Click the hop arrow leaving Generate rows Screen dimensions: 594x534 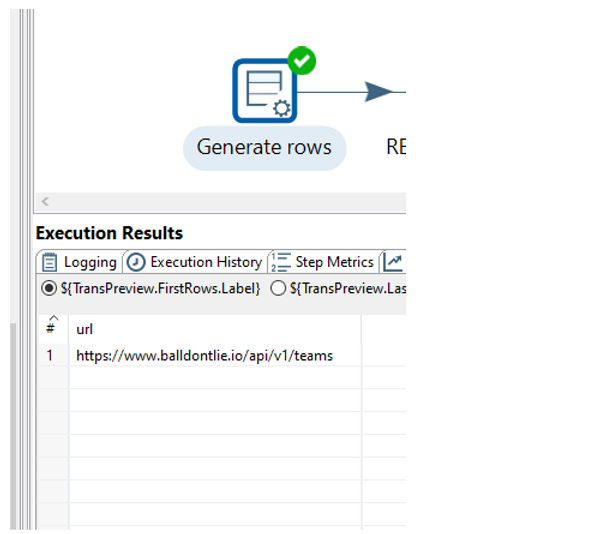point(379,92)
